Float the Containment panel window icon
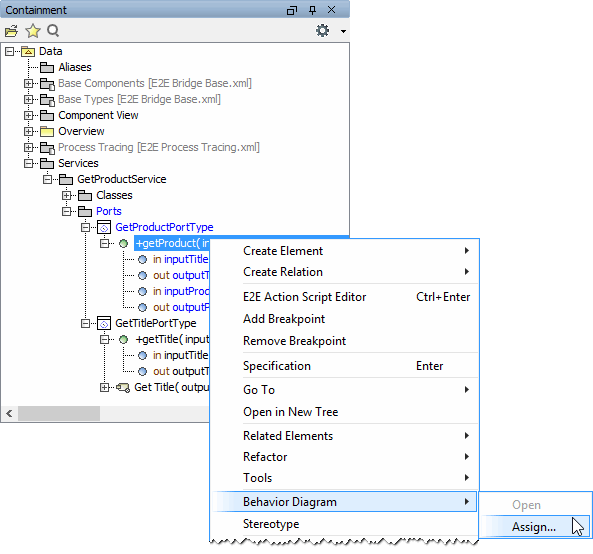593x554 pixels. [x=292, y=10]
